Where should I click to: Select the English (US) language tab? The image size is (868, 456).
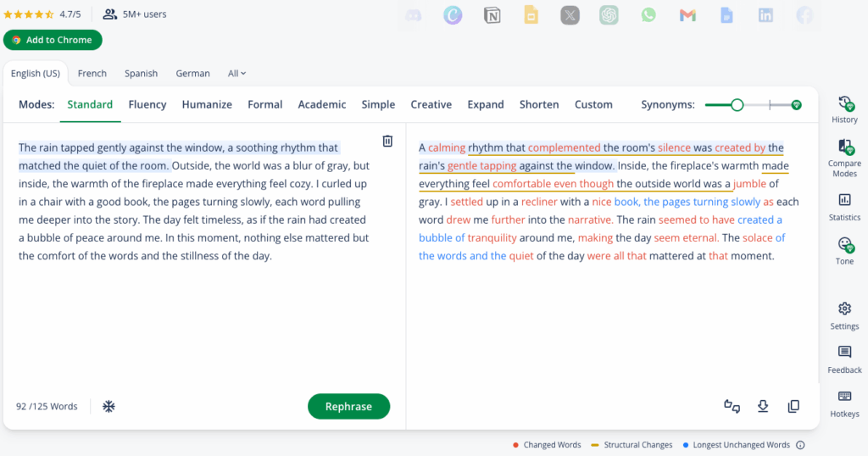click(x=36, y=73)
